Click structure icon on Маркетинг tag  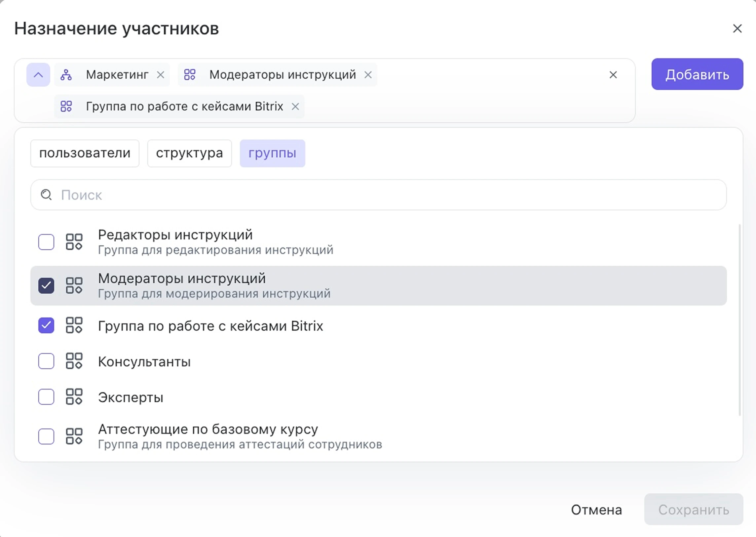point(66,75)
